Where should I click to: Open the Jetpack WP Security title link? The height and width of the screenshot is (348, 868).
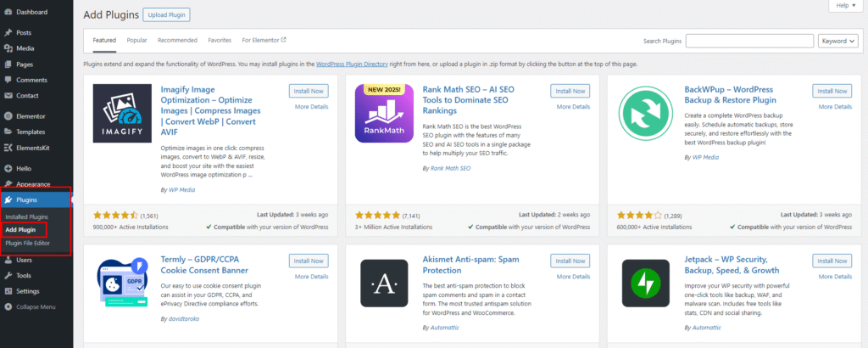pos(732,265)
